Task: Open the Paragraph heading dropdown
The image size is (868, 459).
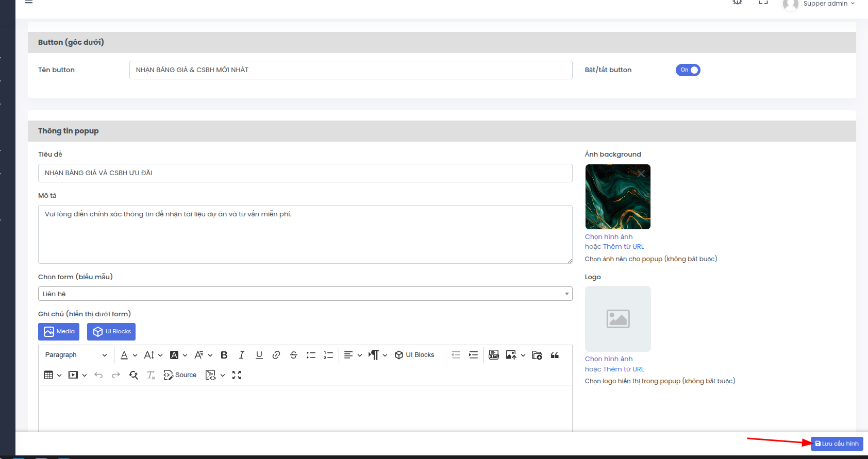Action: [76, 355]
